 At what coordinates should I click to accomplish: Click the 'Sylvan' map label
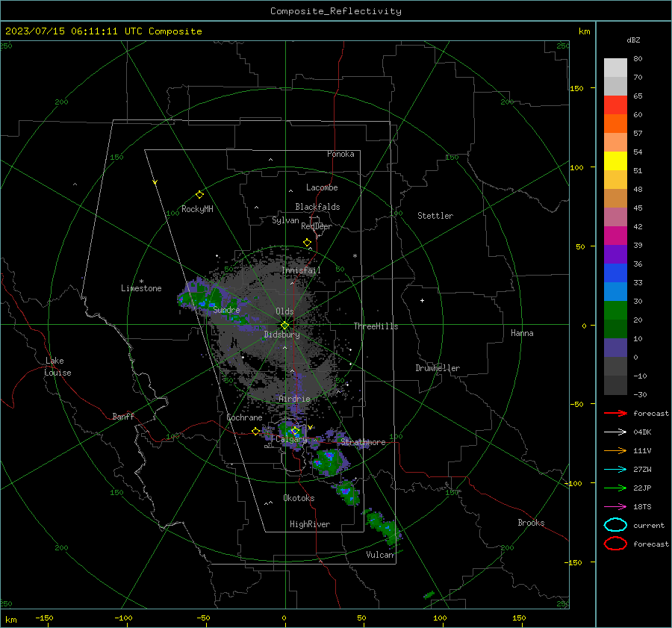(x=285, y=220)
